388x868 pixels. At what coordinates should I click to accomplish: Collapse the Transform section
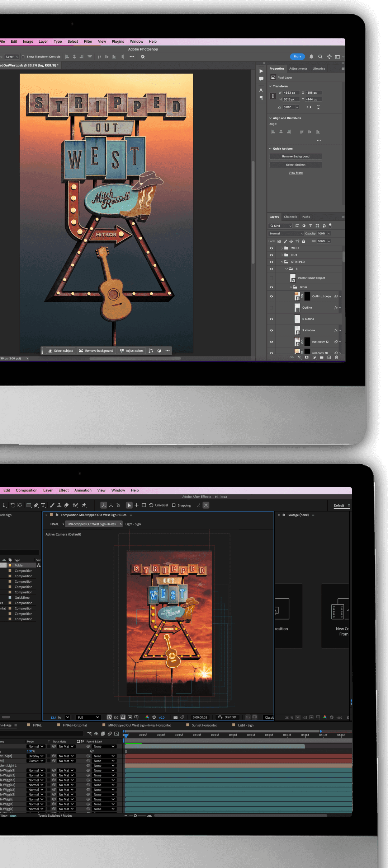click(270, 87)
